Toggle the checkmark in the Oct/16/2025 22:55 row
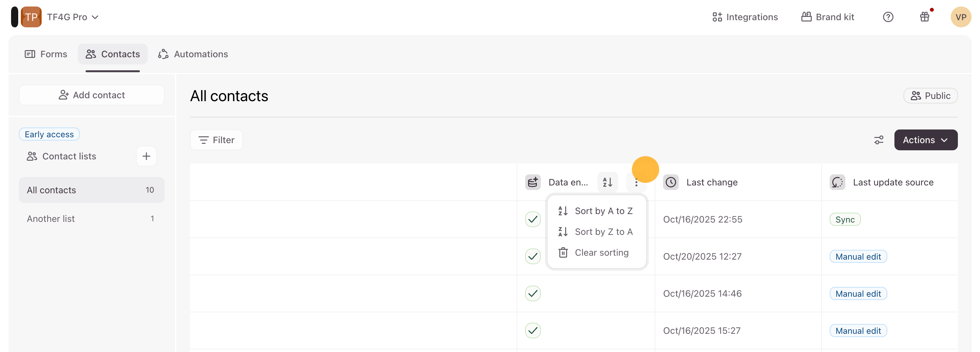 pyautogui.click(x=533, y=219)
